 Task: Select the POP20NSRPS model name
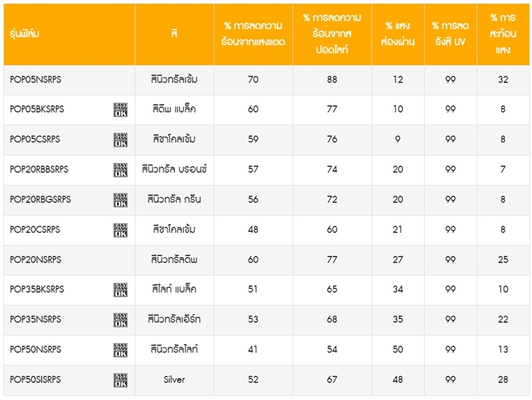coord(36,260)
